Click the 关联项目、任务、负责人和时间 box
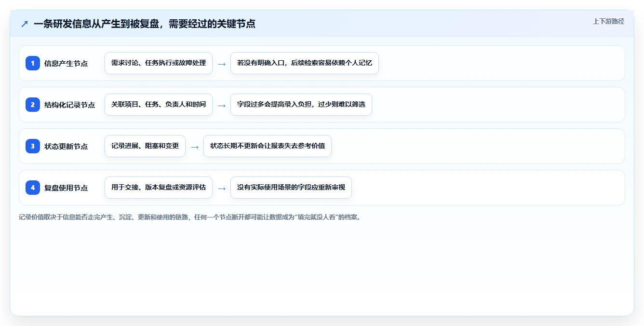 pos(159,105)
